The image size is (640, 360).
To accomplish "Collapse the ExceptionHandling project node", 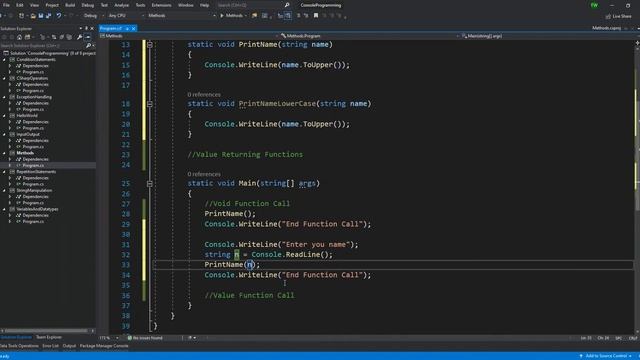I will (x=4, y=97).
